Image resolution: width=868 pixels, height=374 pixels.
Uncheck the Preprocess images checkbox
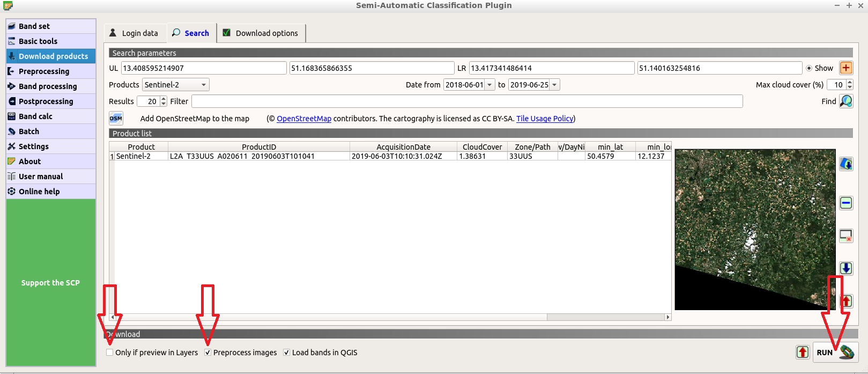(x=208, y=353)
